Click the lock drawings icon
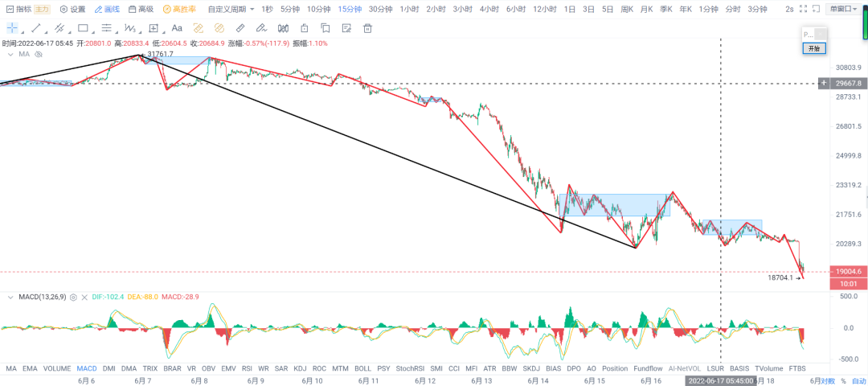The height and width of the screenshot is (386, 868). pos(304,27)
